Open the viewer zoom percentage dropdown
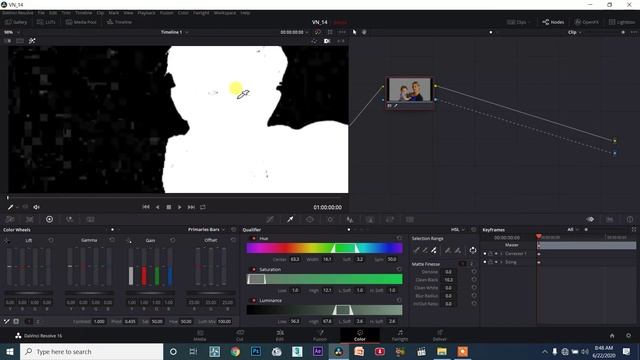This screenshot has height=360, width=640. 11,32
